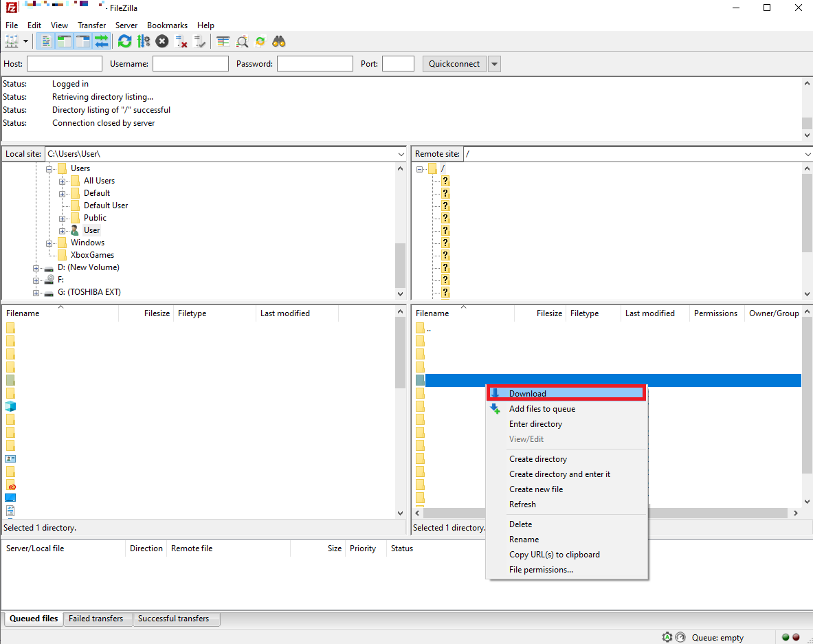This screenshot has width=813, height=644.
Task: Toggle remote directory tree display
Action: click(x=83, y=41)
